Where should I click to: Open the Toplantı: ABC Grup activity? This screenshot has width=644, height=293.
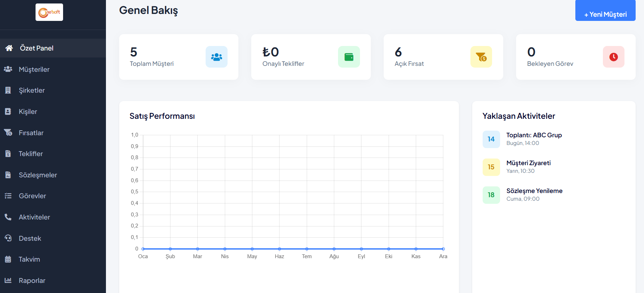tap(534, 135)
